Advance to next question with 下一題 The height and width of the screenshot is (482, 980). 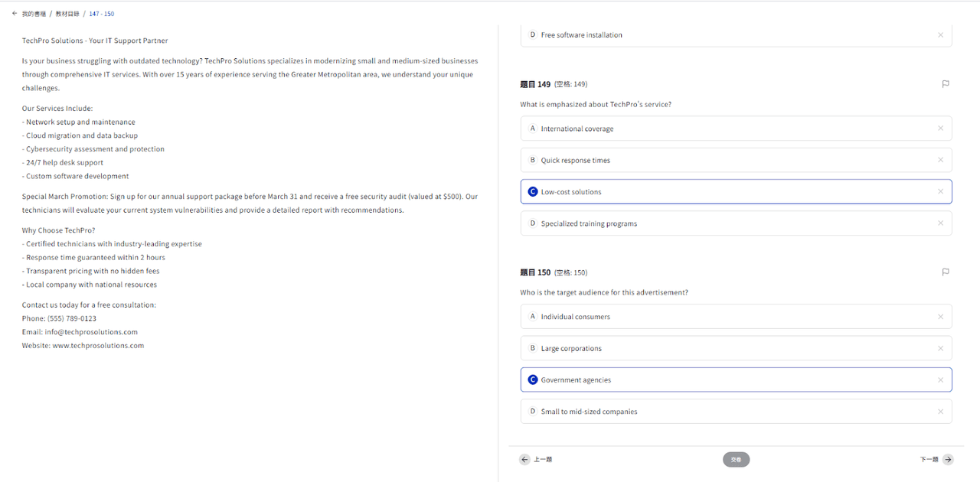pyautogui.click(x=936, y=460)
